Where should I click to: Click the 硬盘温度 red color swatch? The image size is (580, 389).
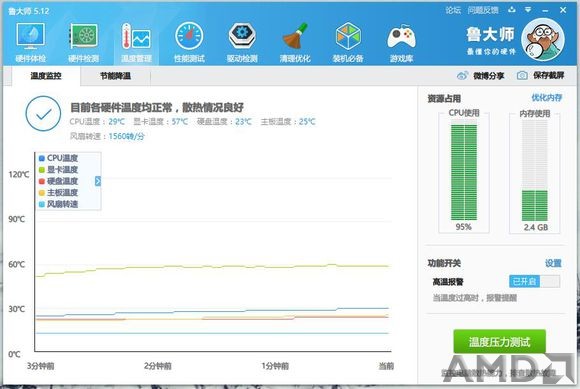41,181
